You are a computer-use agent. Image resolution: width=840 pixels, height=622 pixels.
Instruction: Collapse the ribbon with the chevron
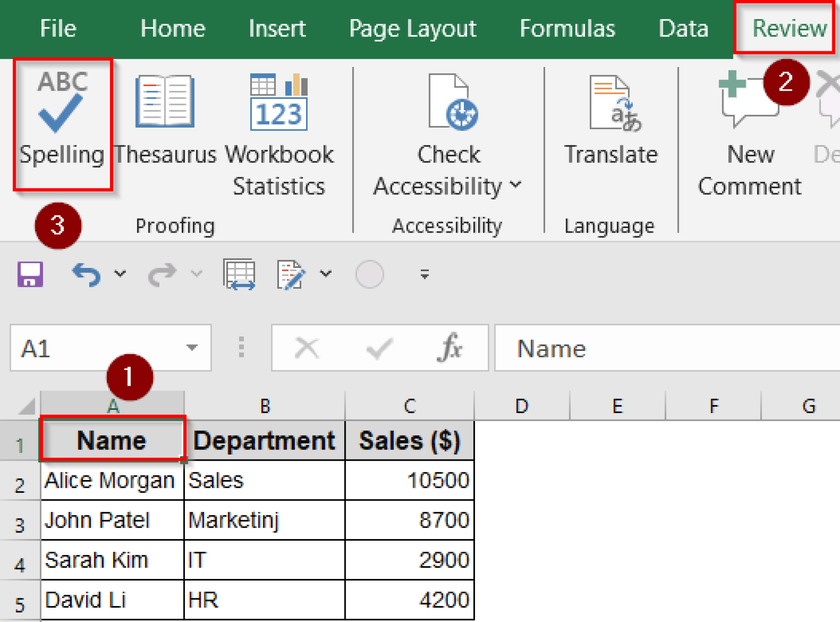coord(425,274)
